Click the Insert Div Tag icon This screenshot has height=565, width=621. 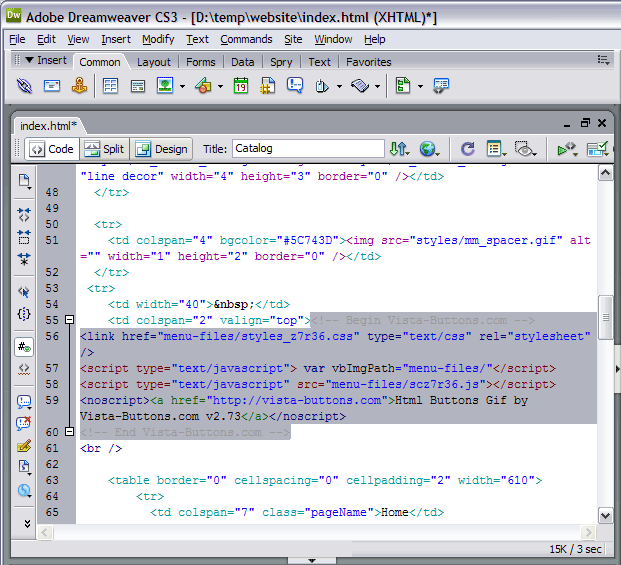137,86
